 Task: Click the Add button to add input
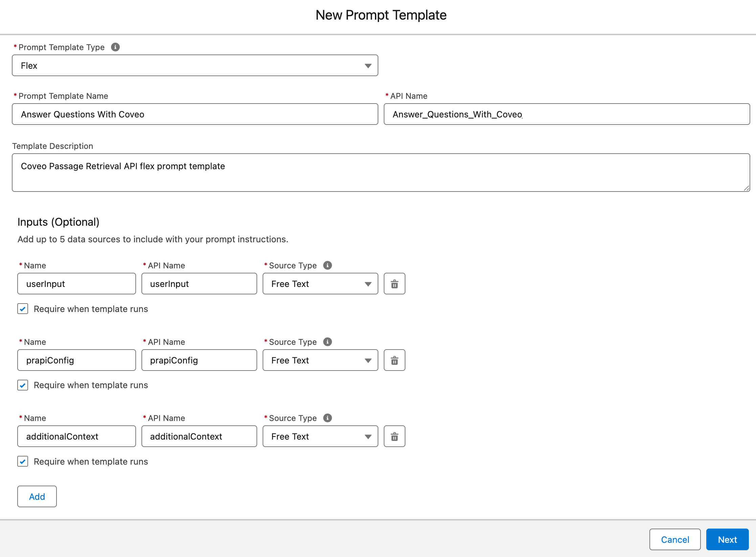point(37,496)
